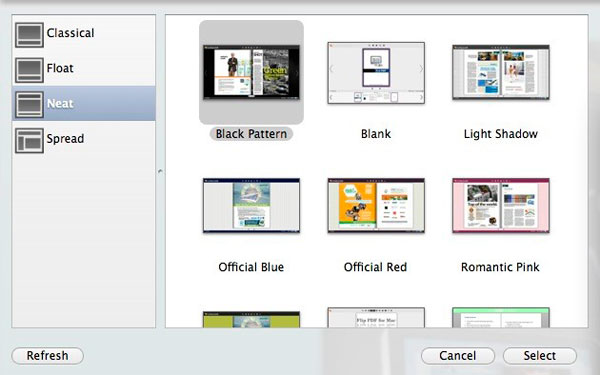Click the Official Red caption
The width and height of the screenshot is (600, 375).
pos(375,267)
